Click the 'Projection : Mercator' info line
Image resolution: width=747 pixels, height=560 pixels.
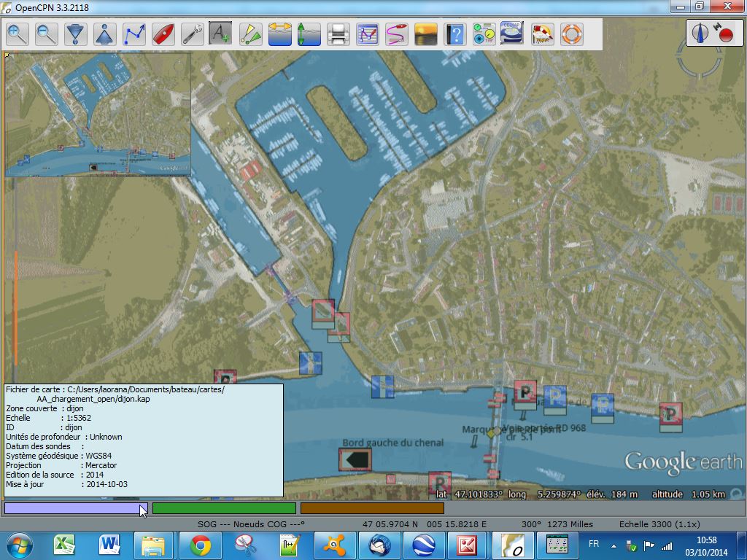(61, 465)
